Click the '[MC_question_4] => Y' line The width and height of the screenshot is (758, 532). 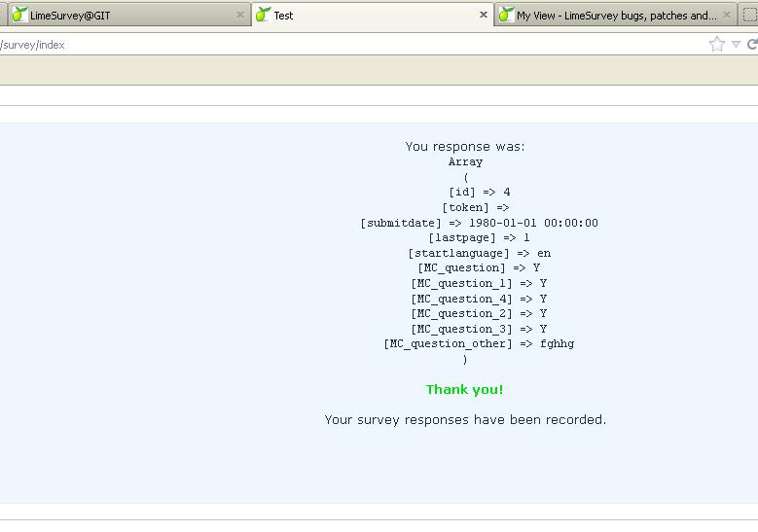479,299
